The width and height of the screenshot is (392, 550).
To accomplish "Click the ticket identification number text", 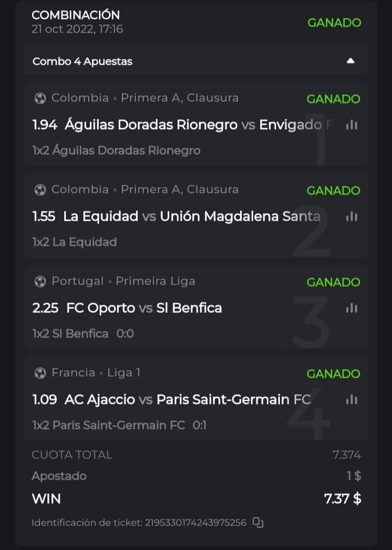I will pyautogui.click(x=196, y=523).
